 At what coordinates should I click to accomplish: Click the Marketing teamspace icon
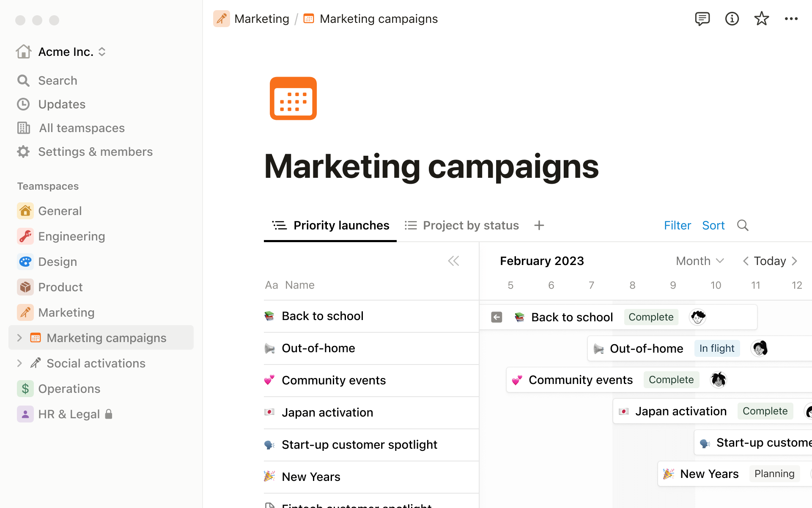point(24,312)
